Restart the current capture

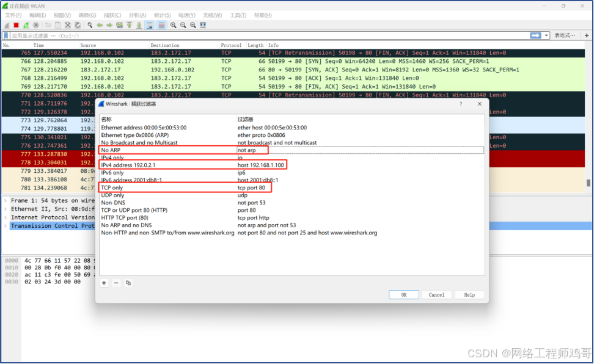pyautogui.click(x=26, y=26)
